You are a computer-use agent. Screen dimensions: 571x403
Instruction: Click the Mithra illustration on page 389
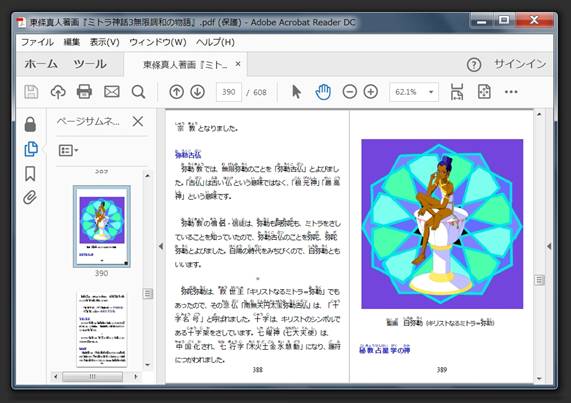[442, 224]
